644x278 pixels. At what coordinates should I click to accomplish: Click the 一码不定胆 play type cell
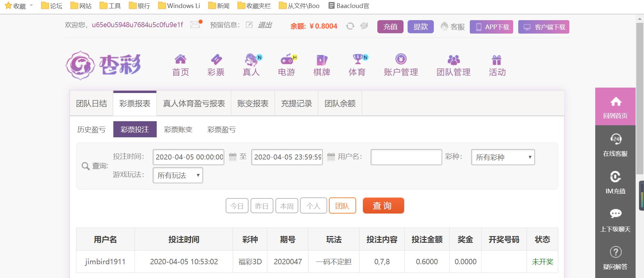[x=334, y=262]
